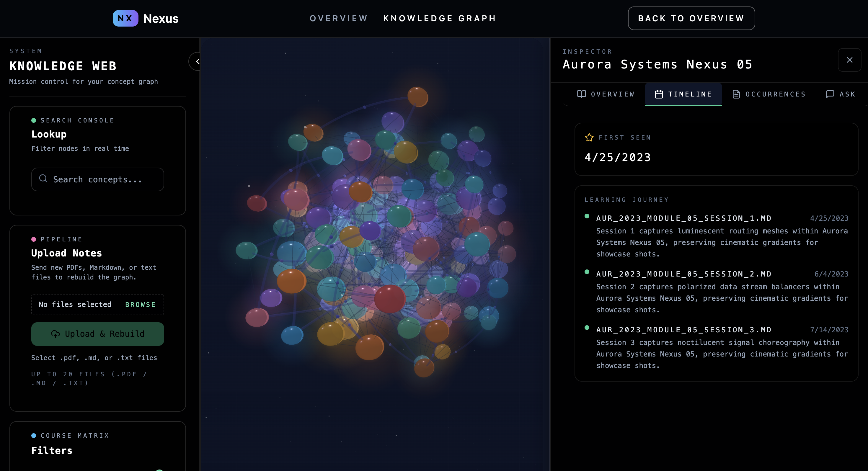Select Knowledge Graph in the top navigation
Viewport: 868px width, 471px height.
(x=439, y=18)
